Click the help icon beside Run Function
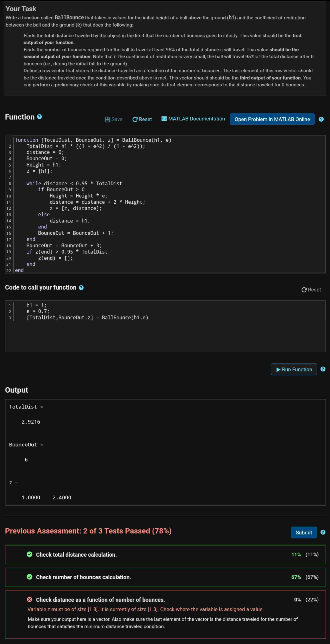Screen dimensions: 330x644 tap(323, 369)
